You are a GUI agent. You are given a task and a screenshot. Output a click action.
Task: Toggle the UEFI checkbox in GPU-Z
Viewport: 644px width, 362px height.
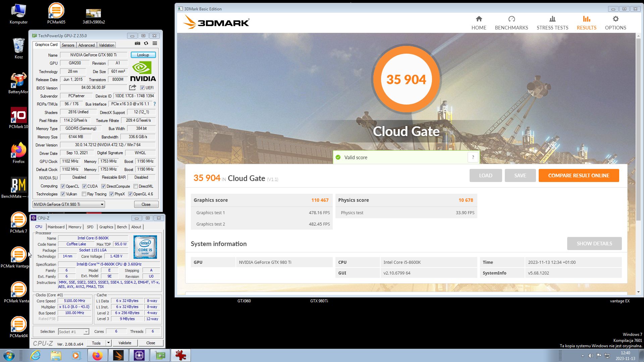click(142, 88)
